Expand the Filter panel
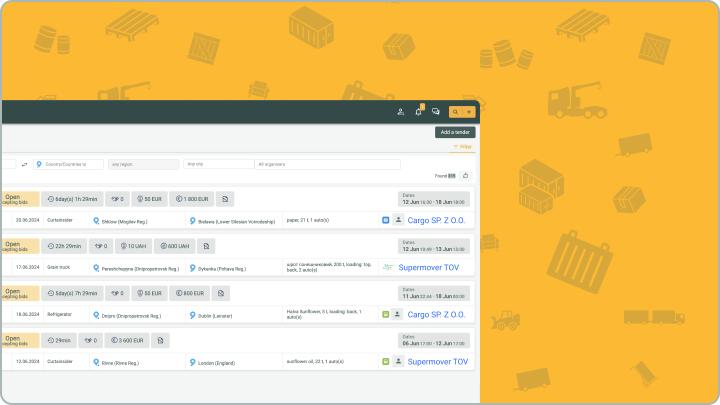Image resolution: width=720 pixels, height=405 pixels. 462,147
